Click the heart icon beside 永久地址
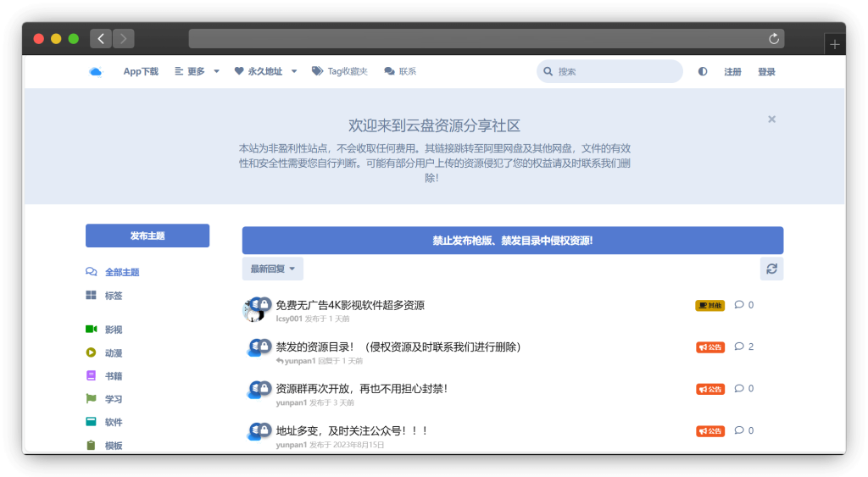The image size is (868, 477). coord(239,71)
